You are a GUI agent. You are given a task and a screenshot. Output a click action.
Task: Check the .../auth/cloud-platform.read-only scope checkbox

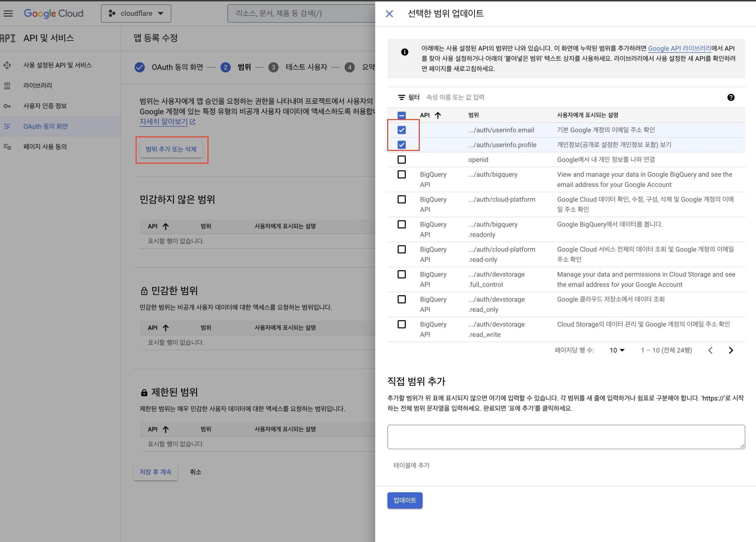click(x=402, y=250)
